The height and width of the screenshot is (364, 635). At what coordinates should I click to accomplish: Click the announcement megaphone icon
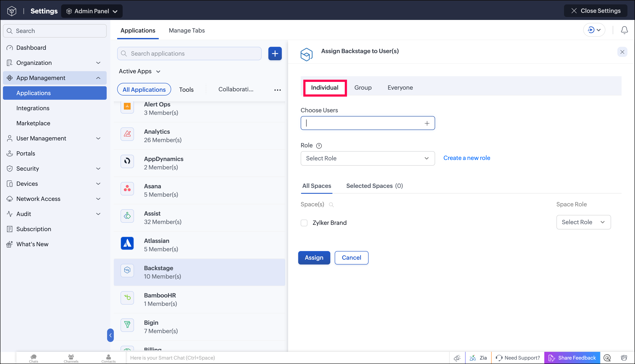point(457,358)
